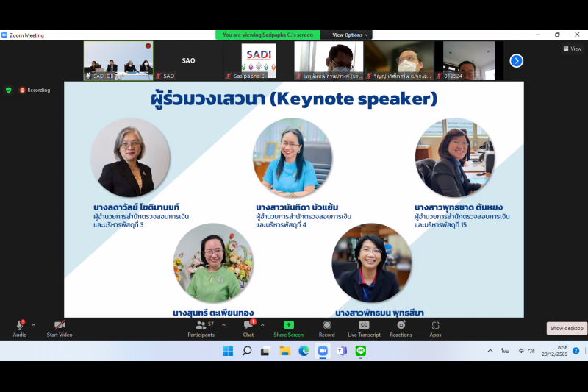
Task: Select the masked man tile right of SADI
Action: click(x=329, y=61)
